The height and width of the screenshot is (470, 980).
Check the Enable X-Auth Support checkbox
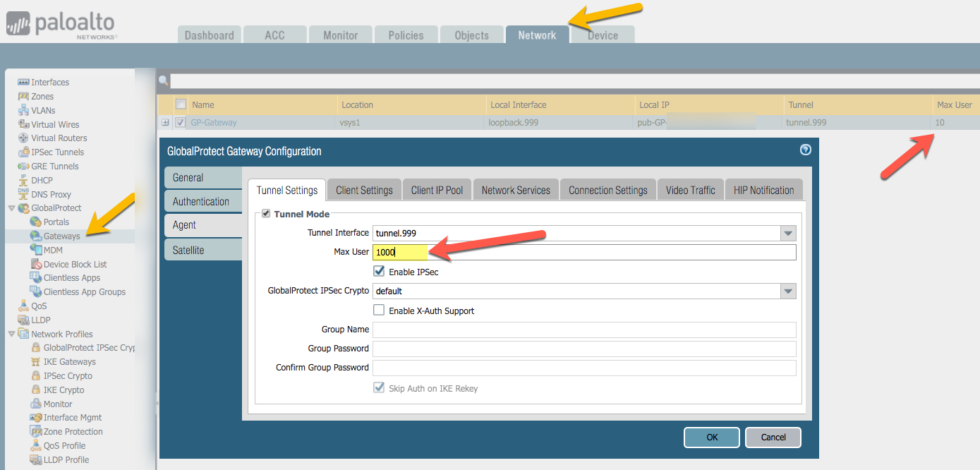point(379,311)
